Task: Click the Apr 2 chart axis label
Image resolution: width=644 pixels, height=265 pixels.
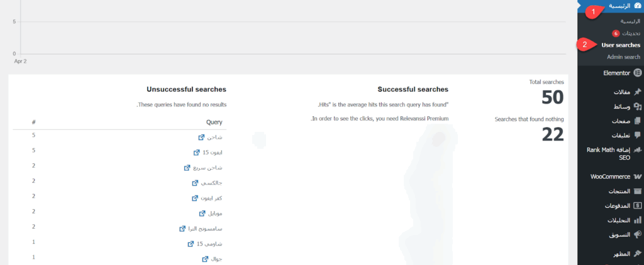Action: click(x=20, y=61)
